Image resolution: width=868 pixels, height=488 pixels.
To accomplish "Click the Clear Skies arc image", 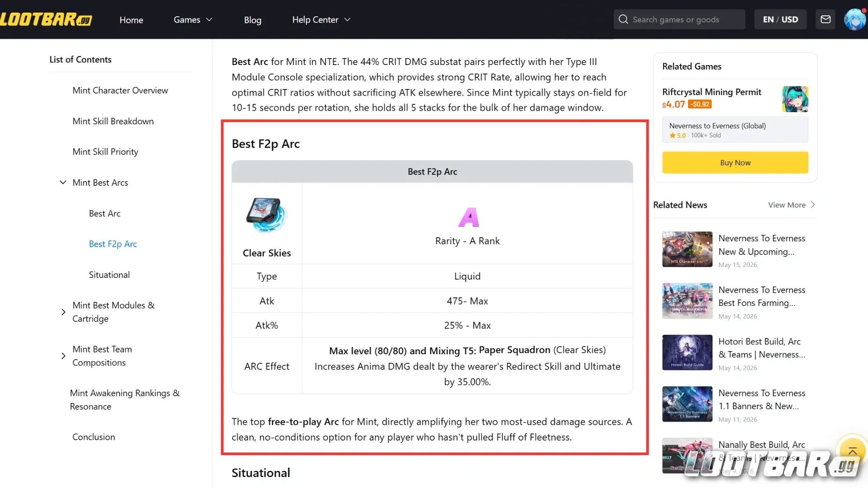I will pyautogui.click(x=267, y=216).
